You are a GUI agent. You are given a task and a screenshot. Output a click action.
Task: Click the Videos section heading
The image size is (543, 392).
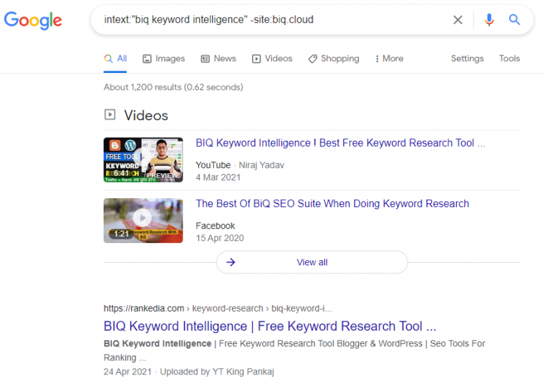pyautogui.click(x=146, y=115)
